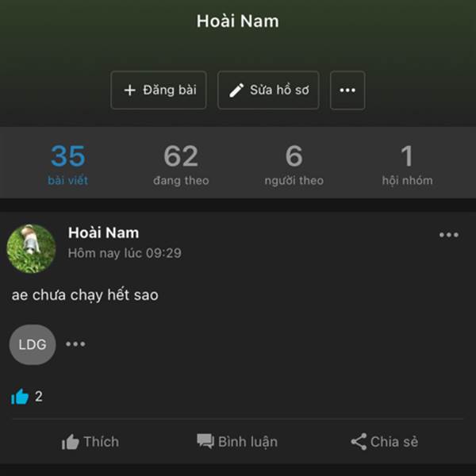The image size is (476, 476).
Task: Tap the Thích thumbs-up icon
Action: pyautogui.click(x=70, y=442)
